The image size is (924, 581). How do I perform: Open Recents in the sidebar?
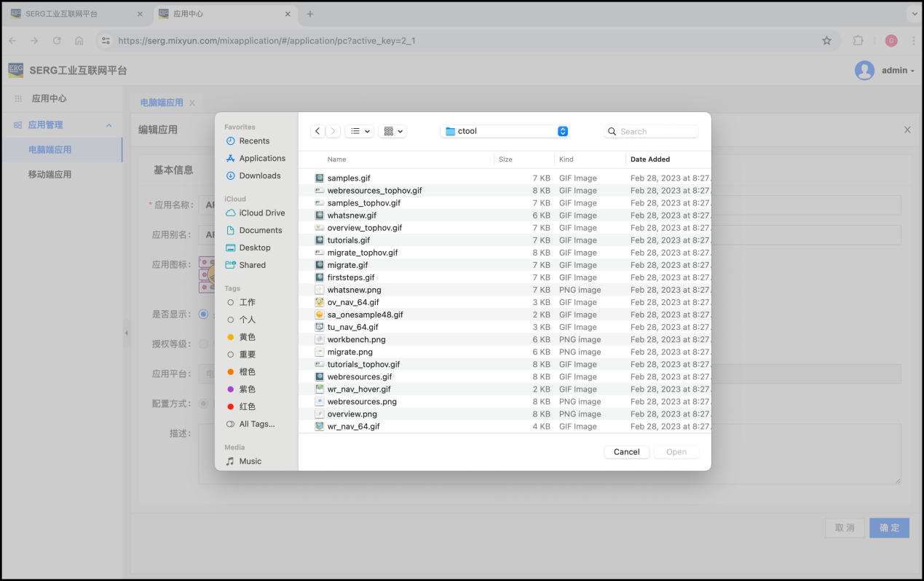(254, 141)
